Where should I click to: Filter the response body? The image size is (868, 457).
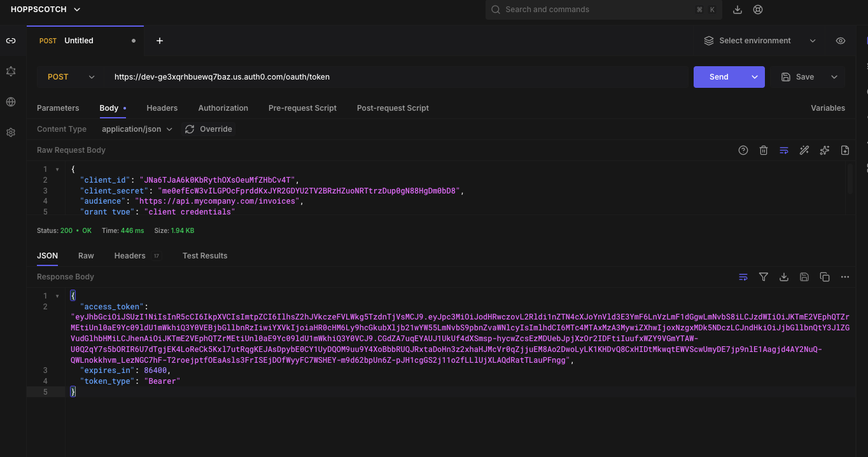coord(764,277)
